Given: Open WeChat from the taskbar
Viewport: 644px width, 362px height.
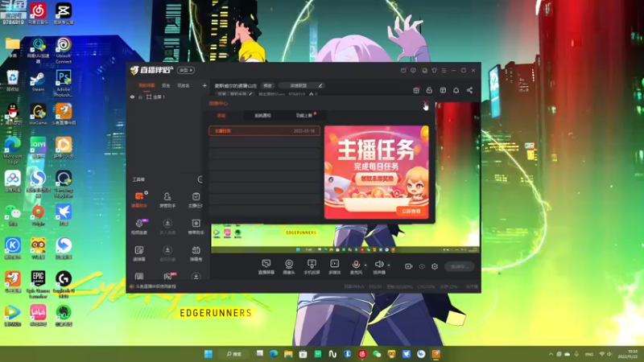Looking at the screenshot, I should coord(377,354).
